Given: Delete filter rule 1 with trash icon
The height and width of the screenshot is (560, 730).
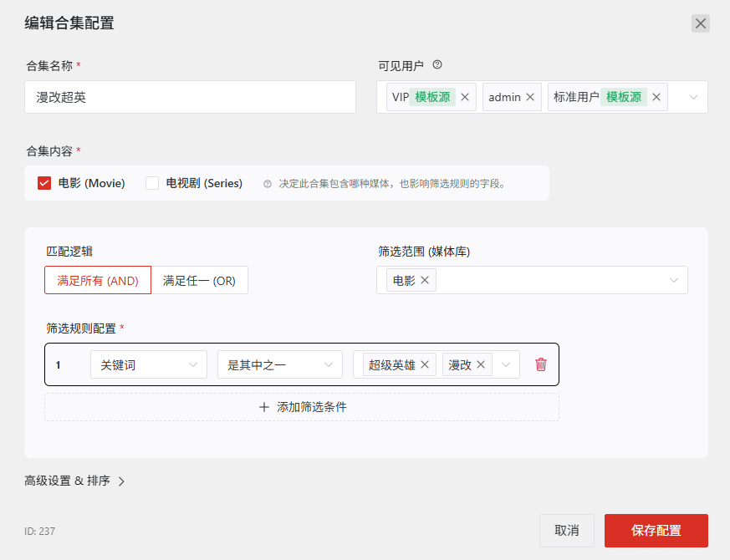Looking at the screenshot, I should (541, 364).
